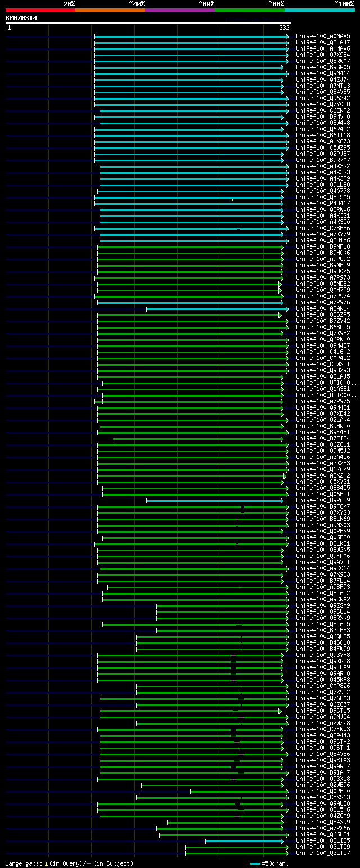Select the BP070314 query name

point(21,18)
